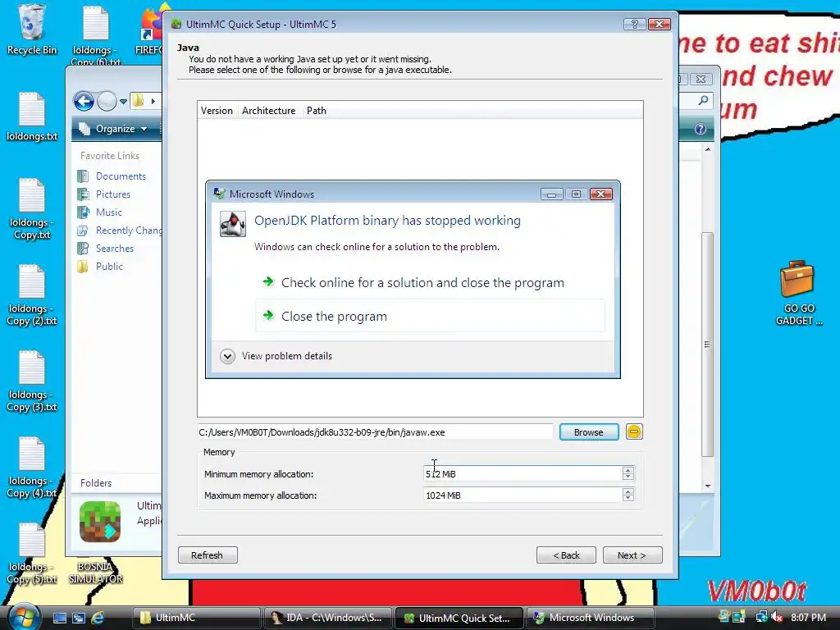Select the loldongs.txt desktop file
The width and height of the screenshot is (840, 630).
[x=32, y=116]
